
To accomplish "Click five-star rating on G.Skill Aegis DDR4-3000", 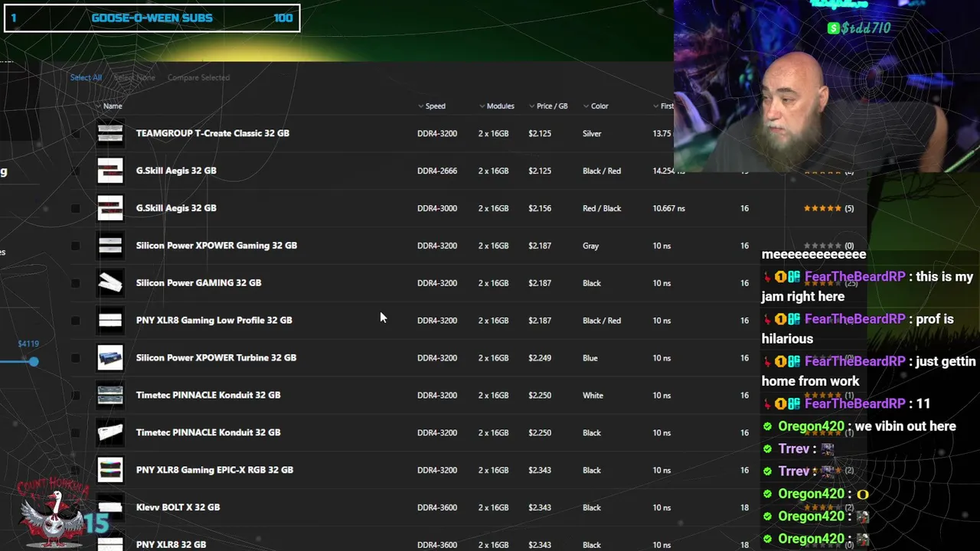I will click(x=822, y=208).
